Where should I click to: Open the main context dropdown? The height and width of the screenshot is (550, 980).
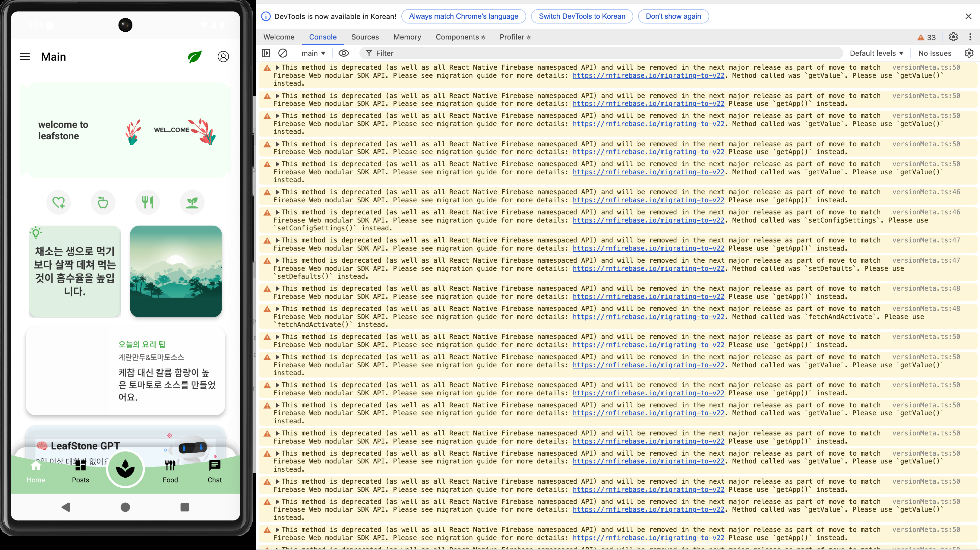pos(313,53)
